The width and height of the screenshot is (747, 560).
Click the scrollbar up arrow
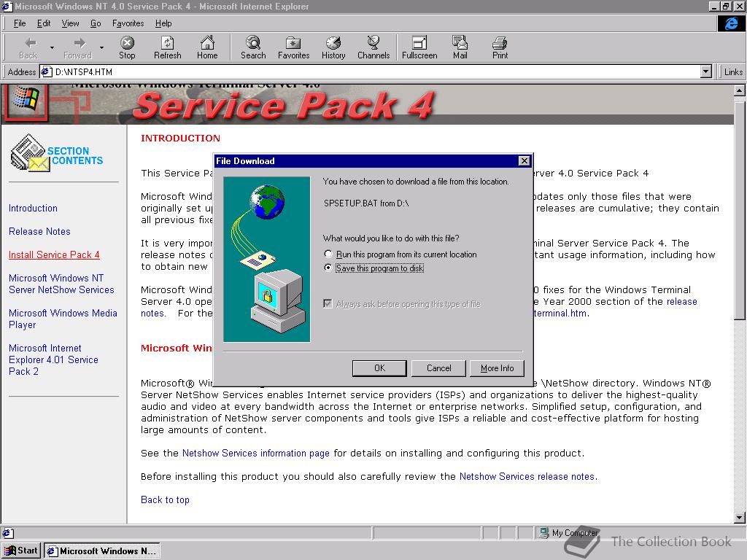point(739,90)
